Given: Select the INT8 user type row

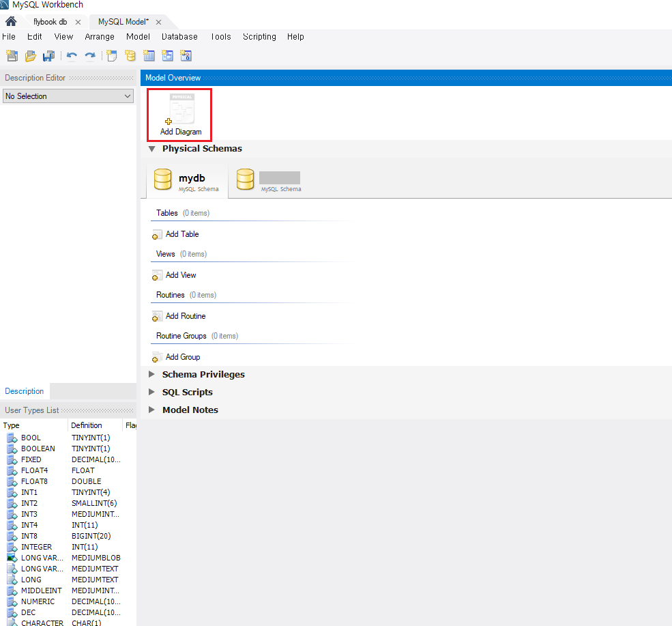Looking at the screenshot, I should click(x=69, y=536).
